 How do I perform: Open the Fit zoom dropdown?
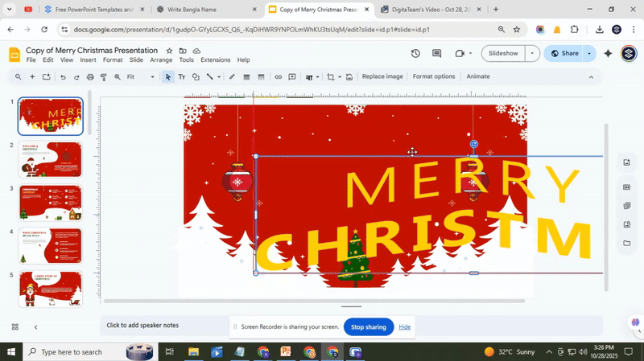(x=142, y=77)
